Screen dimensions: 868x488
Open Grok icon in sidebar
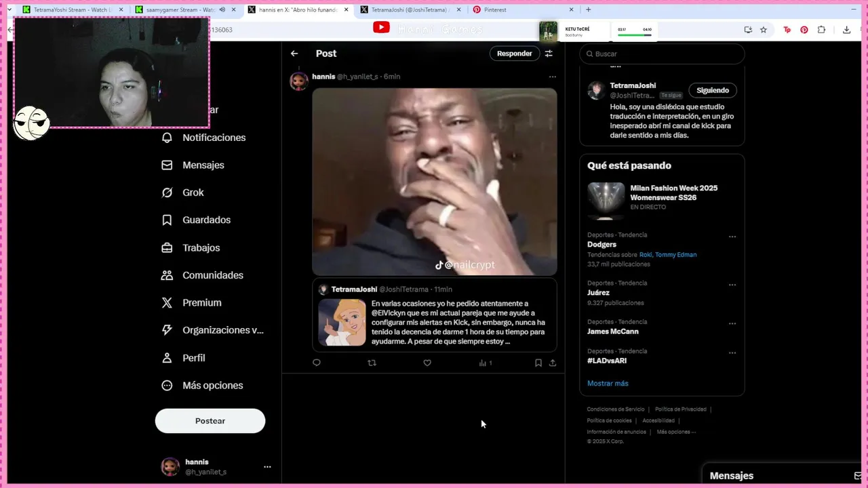(167, 192)
